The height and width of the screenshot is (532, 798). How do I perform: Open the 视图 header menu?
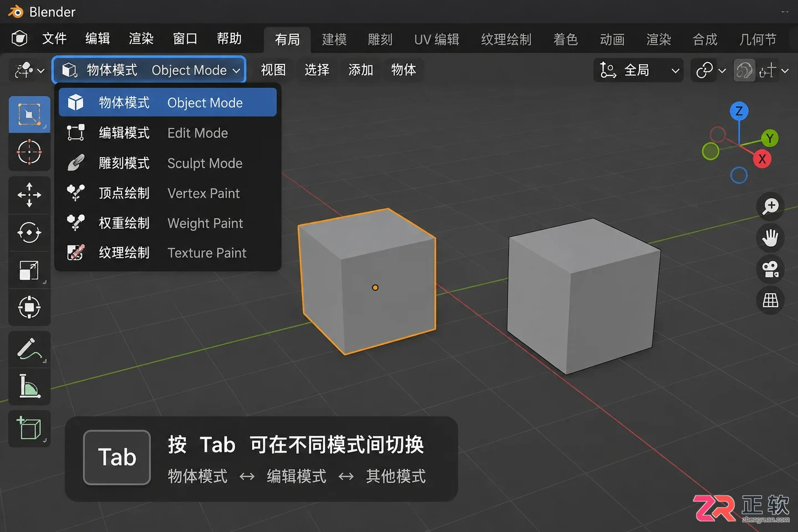273,70
